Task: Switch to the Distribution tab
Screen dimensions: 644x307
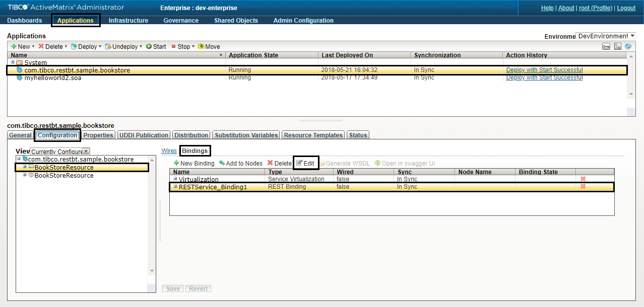Action: [x=191, y=135]
